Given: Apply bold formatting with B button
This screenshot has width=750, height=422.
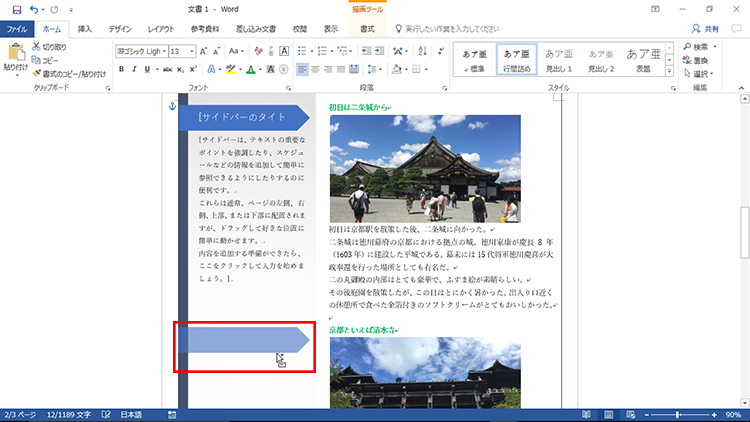Looking at the screenshot, I should pos(121,70).
